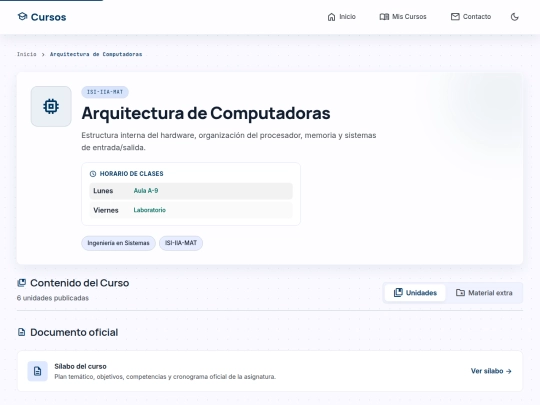Click the ISI-IIA-MAT tag below the schedule
Viewport: 540px width, 405px height.
[x=181, y=243]
